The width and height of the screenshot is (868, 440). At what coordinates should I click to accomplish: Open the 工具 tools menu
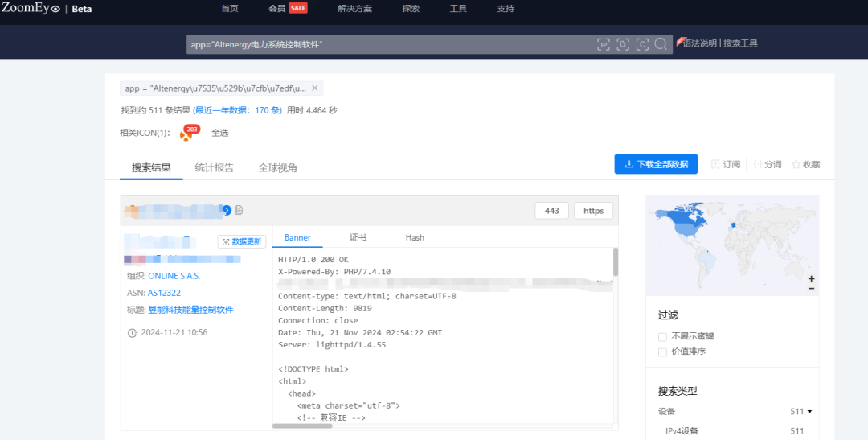click(458, 8)
